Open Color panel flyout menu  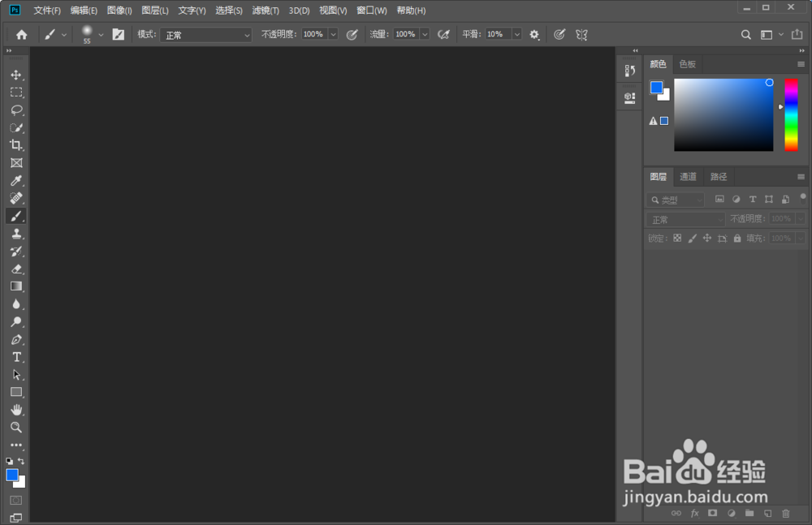coord(801,64)
